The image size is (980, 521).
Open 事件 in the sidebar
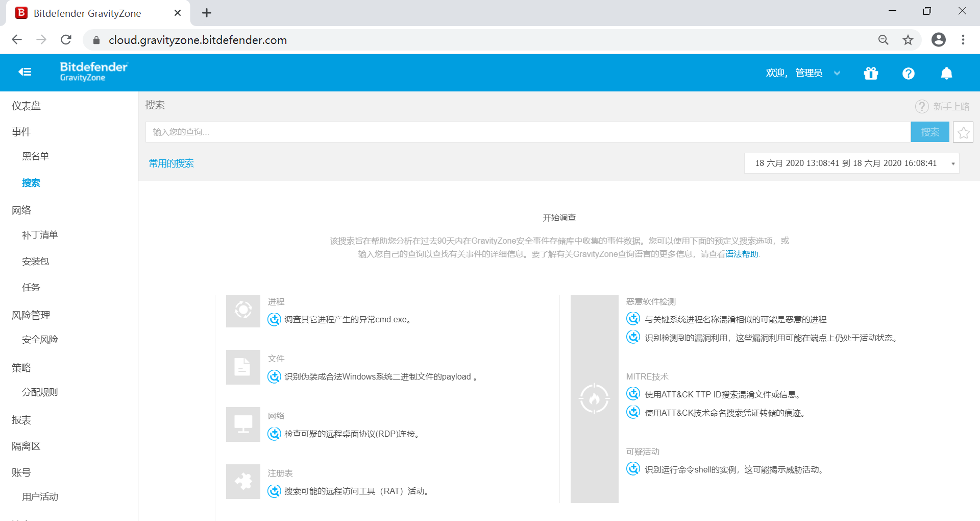pos(21,132)
